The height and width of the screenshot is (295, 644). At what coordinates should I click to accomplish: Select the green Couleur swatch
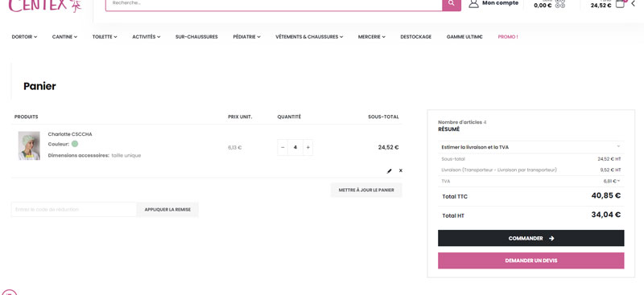pyautogui.click(x=75, y=144)
